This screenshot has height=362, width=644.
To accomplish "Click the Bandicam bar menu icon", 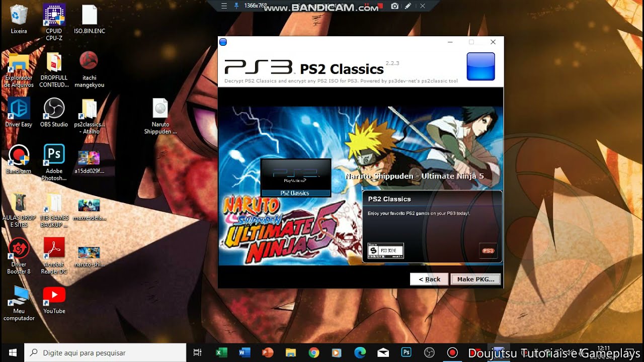I will tap(224, 6).
